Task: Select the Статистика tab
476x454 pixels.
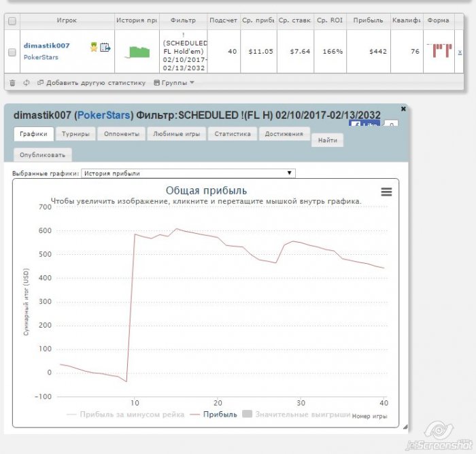Action: point(233,134)
